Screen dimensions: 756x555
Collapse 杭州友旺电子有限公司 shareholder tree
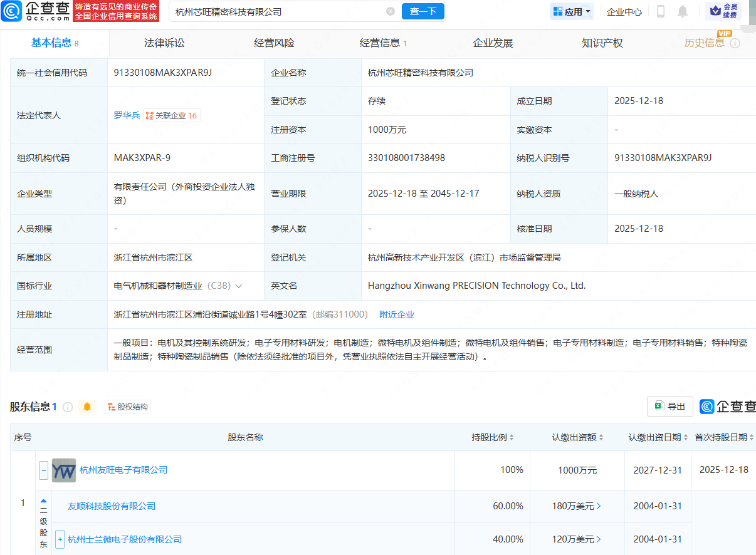click(43, 470)
